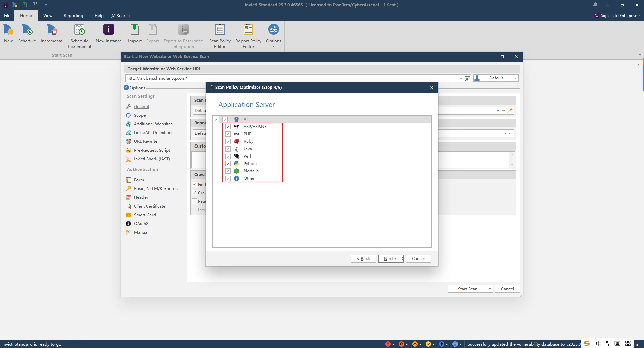Click the Target URL input field
The height and width of the screenshot is (348, 644).
point(292,78)
